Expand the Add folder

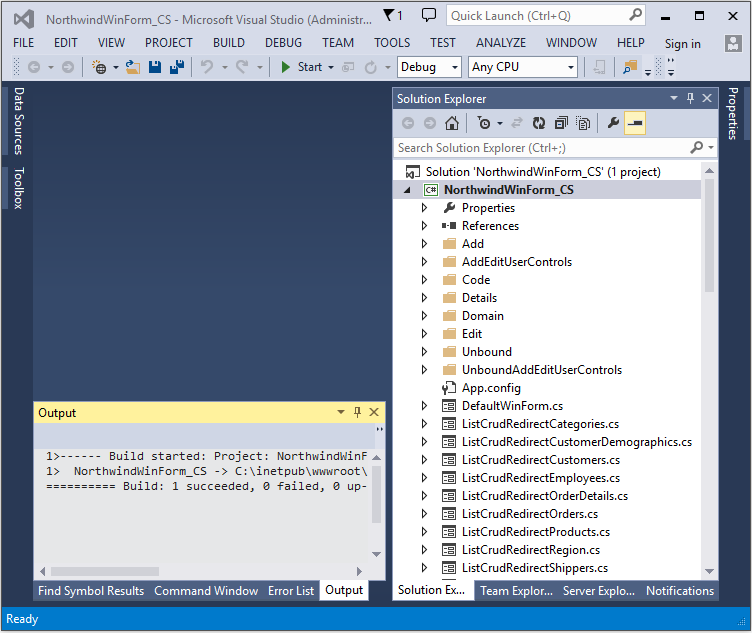424,244
